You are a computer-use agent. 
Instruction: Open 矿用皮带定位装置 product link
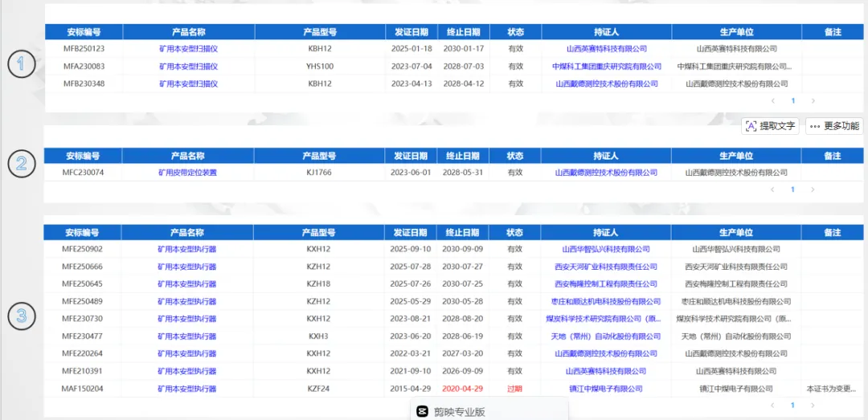tap(187, 173)
